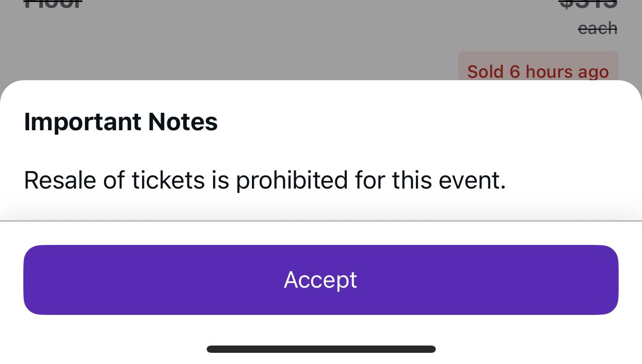The image size is (642, 364).
Task: Click the resale prohibited notice text
Action: coord(265,180)
